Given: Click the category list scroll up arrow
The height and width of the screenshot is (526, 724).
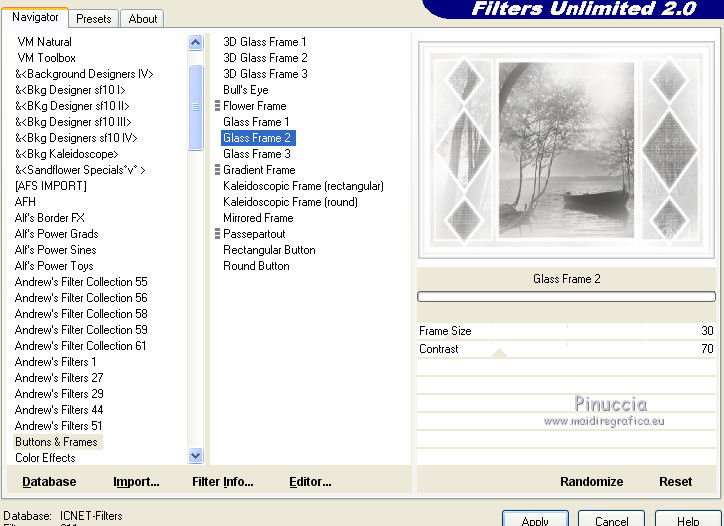Looking at the screenshot, I should click(x=196, y=43).
